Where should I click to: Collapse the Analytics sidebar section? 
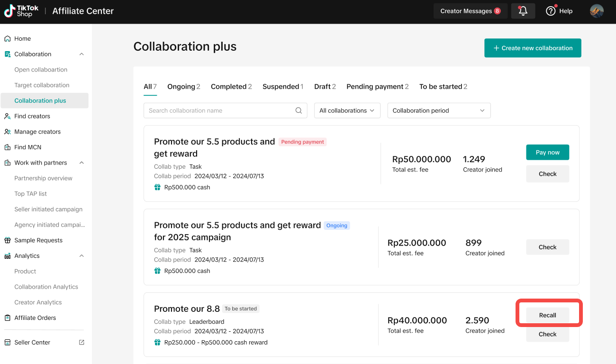(82, 256)
